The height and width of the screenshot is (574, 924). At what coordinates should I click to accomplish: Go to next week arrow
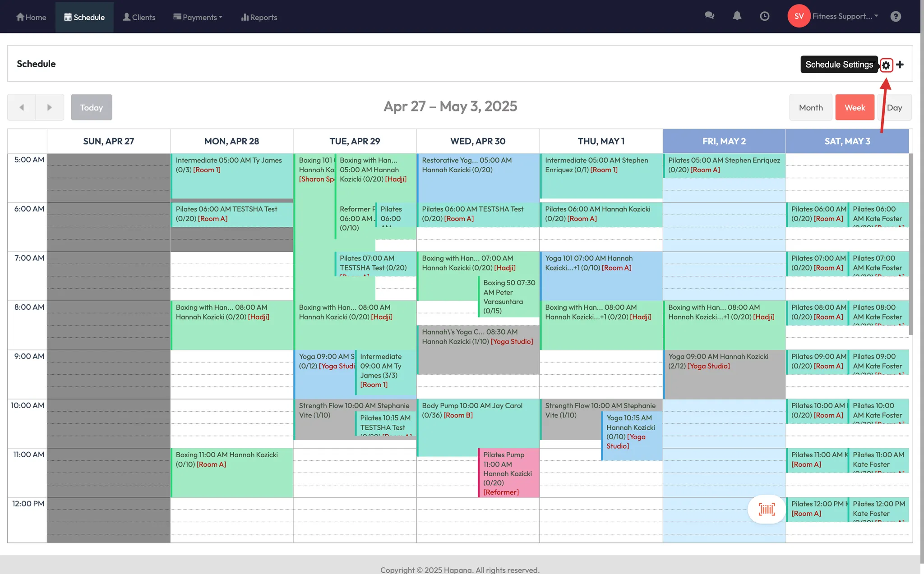(x=50, y=107)
